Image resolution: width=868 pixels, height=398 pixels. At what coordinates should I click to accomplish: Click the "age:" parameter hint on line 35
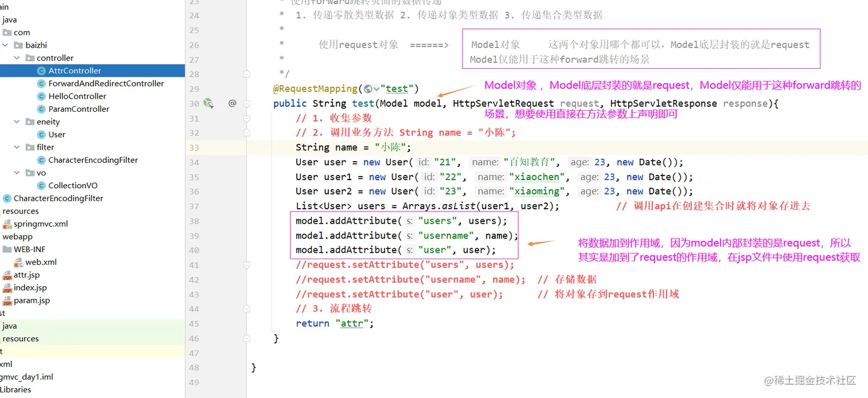point(590,177)
